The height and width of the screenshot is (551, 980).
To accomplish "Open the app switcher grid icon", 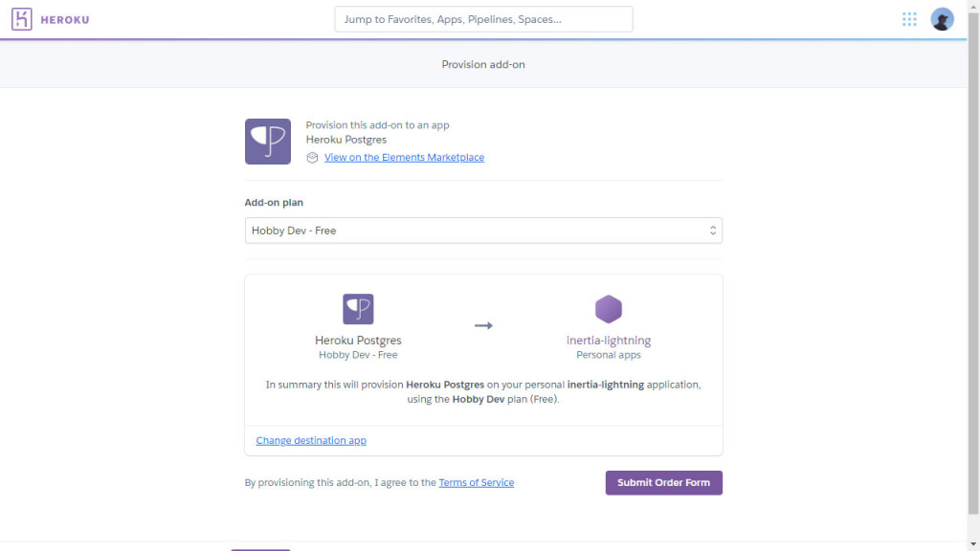I will (x=909, y=19).
